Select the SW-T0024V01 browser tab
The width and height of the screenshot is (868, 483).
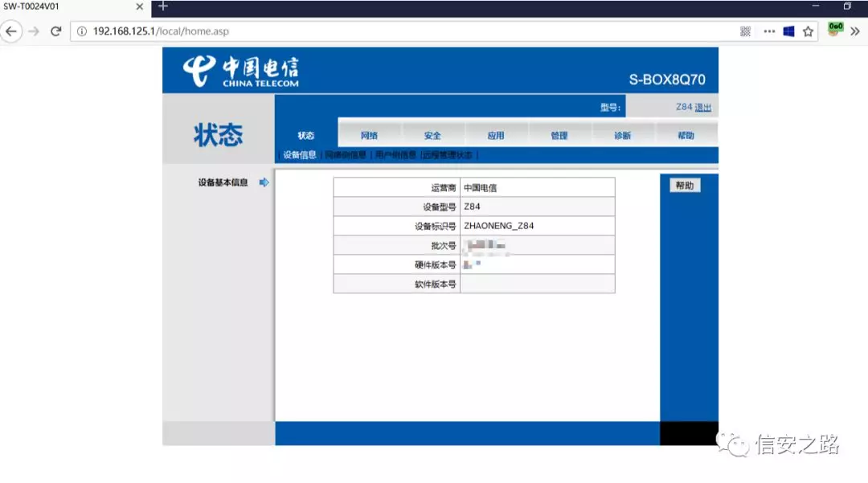(76, 7)
